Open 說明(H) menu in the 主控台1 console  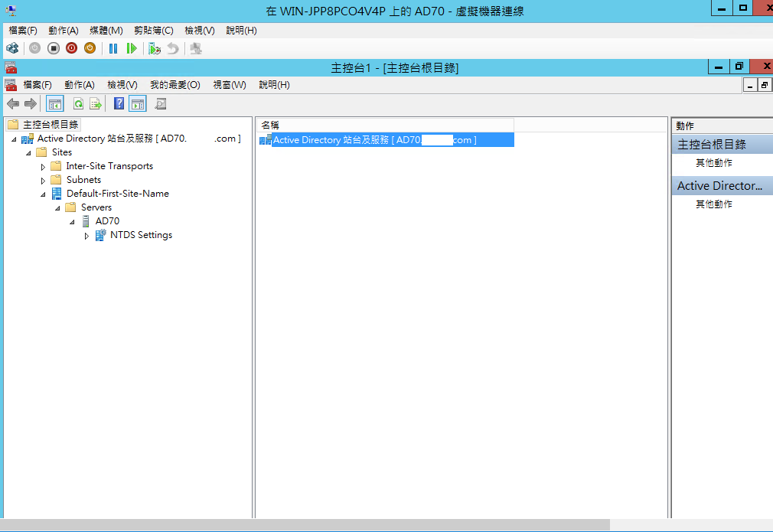click(x=275, y=85)
